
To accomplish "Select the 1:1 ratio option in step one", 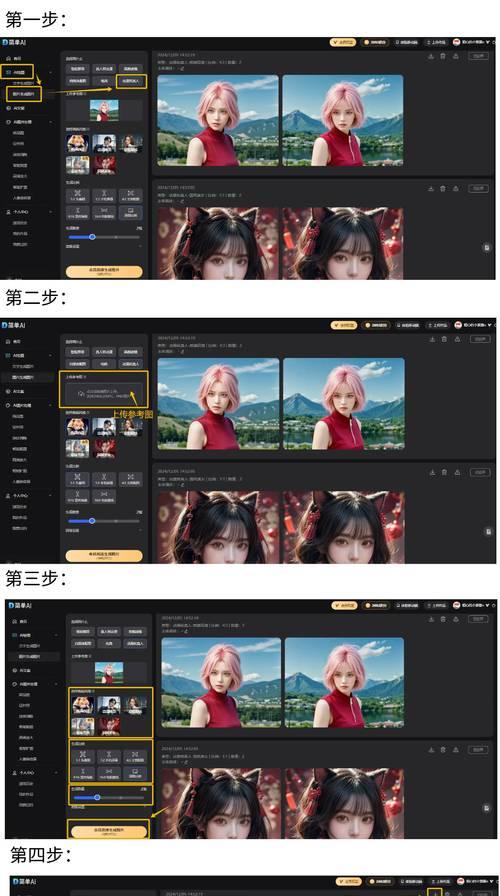I will [78, 196].
